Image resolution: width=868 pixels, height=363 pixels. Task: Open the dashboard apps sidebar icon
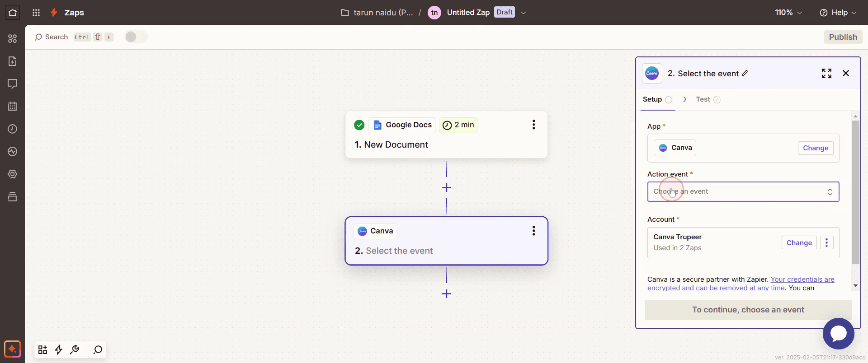(x=13, y=38)
